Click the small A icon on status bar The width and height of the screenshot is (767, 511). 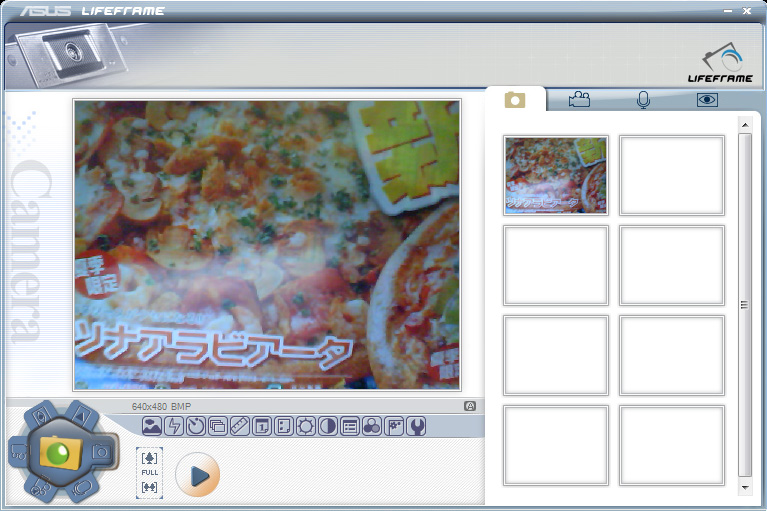pos(470,406)
